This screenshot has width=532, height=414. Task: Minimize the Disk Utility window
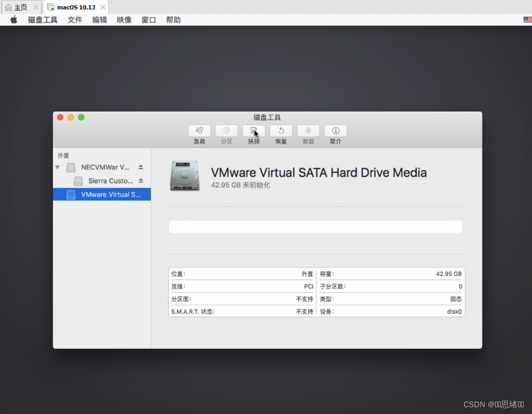(x=70, y=117)
